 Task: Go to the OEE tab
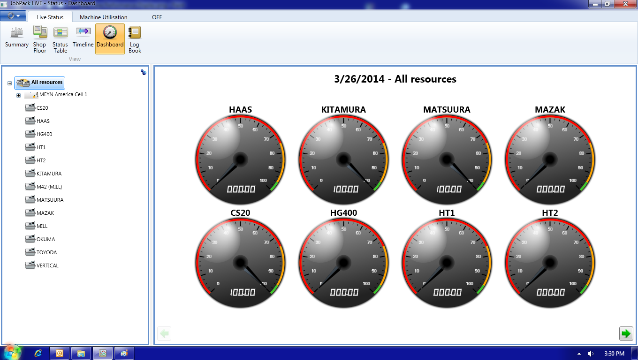157,17
